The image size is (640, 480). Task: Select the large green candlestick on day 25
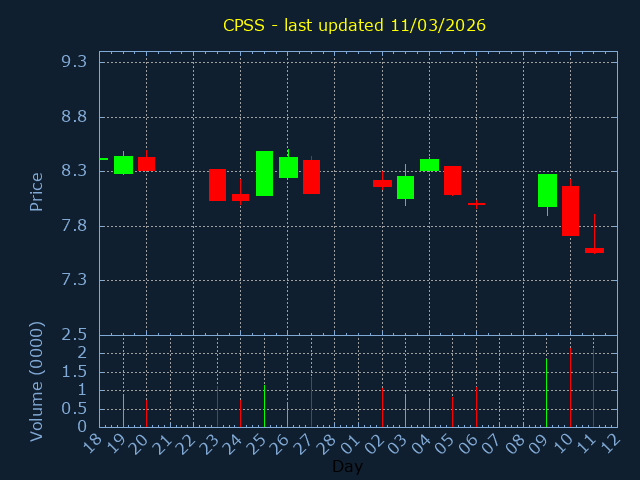[264, 173]
